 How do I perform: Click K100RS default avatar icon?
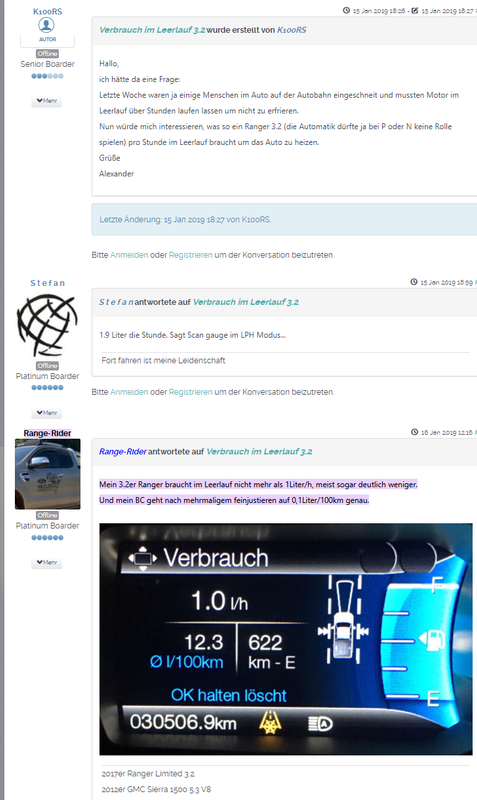[46, 25]
